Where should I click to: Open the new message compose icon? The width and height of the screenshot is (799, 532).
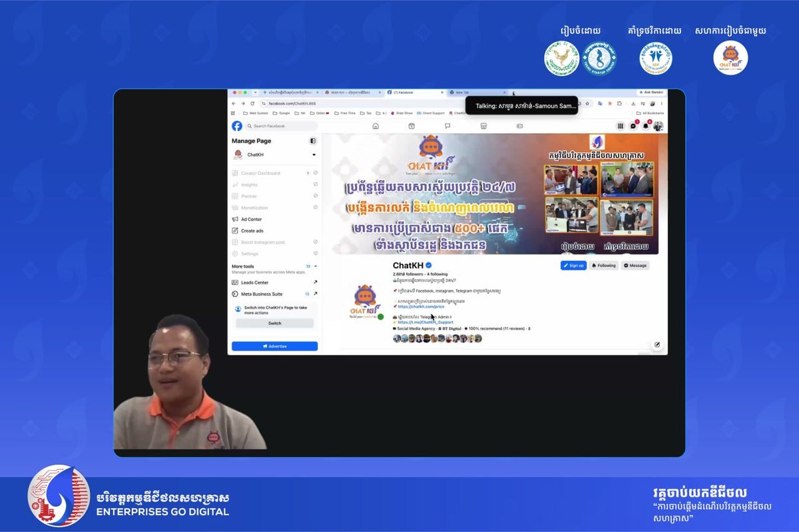(x=657, y=344)
